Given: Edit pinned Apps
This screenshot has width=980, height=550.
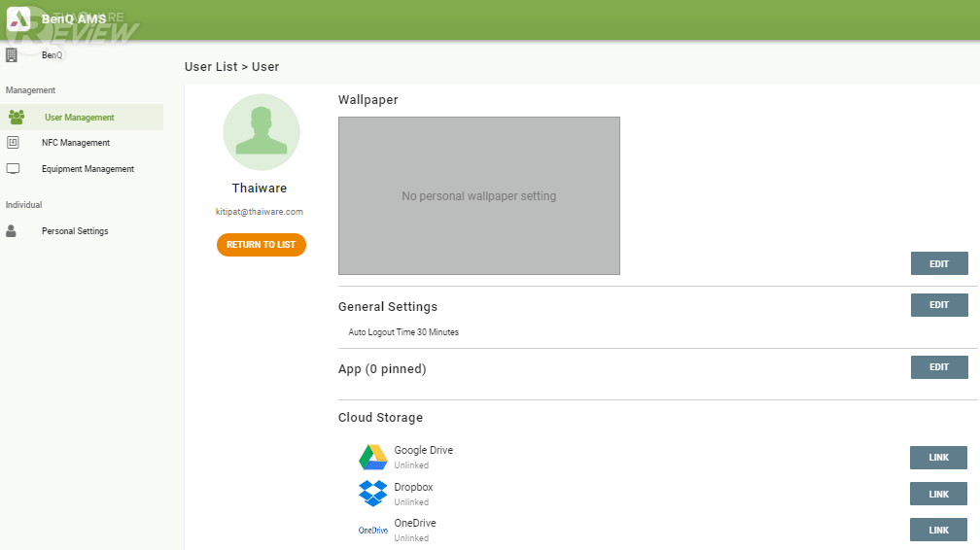Looking at the screenshot, I should tap(939, 367).
